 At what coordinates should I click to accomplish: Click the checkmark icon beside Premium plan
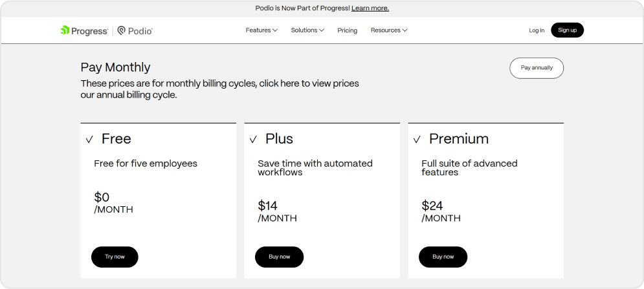point(417,140)
